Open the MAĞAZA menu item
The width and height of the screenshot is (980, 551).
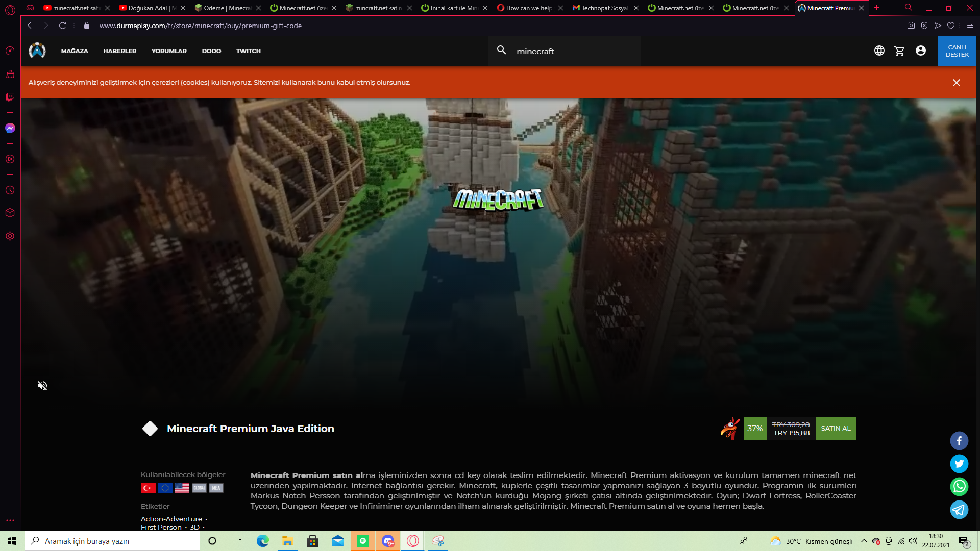pos(75,51)
